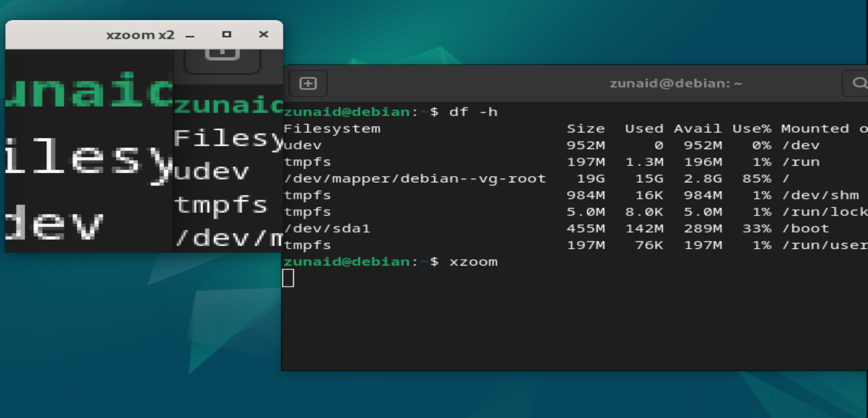Click the /dev/shm mount point

[x=821, y=195]
